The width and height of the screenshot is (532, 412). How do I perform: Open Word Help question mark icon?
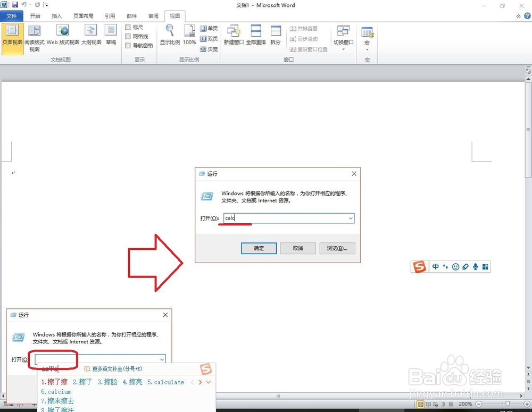pos(528,15)
